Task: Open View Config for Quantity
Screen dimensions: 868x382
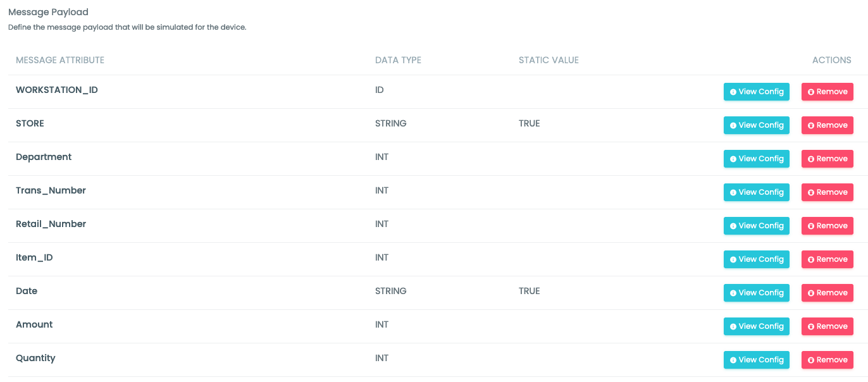Action: [x=757, y=360]
